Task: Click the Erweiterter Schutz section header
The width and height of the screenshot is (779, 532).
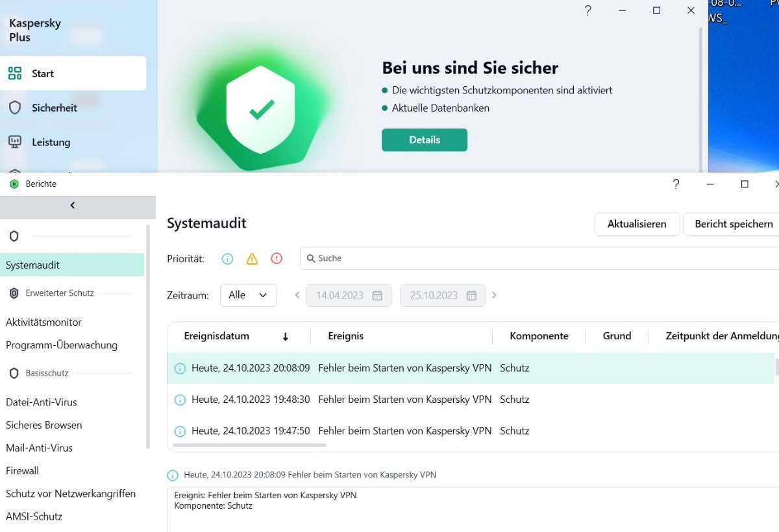Action: (x=60, y=293)
